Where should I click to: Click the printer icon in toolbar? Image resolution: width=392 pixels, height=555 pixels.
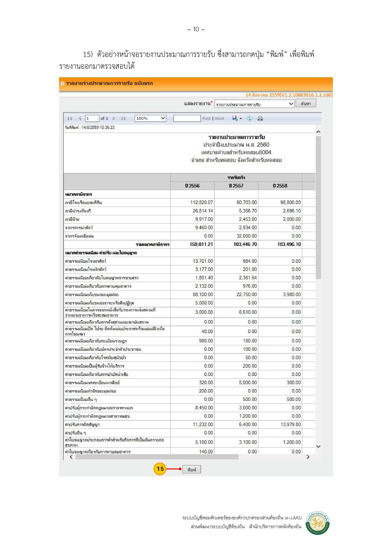click(x=260, y=118)
